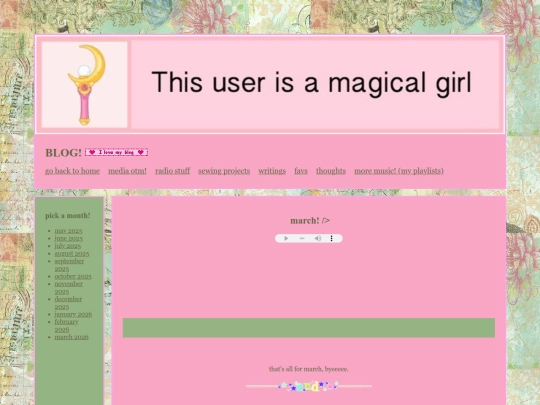Select may 2025 in month list
Viewport: 540px width, 405px height.
click(x=69, y=231)
